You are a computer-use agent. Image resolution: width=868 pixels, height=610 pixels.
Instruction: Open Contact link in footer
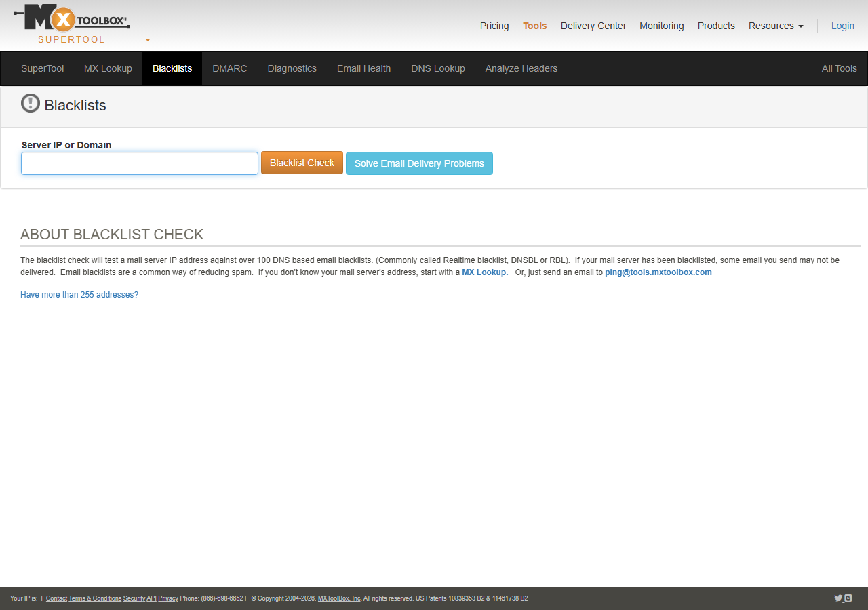coord(56,598)
